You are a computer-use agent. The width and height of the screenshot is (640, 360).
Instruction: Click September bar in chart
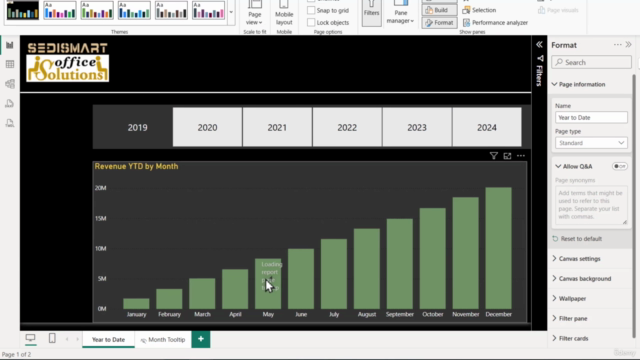(400, 264)
